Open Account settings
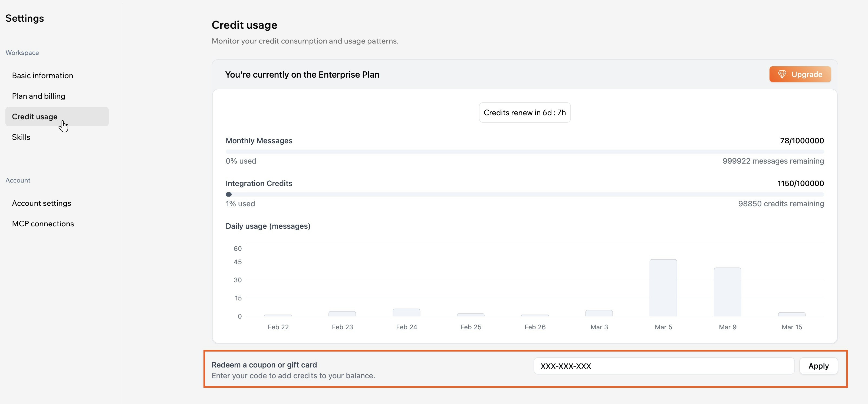The height and width of the screenshot is (404, 868). [41, 203]
